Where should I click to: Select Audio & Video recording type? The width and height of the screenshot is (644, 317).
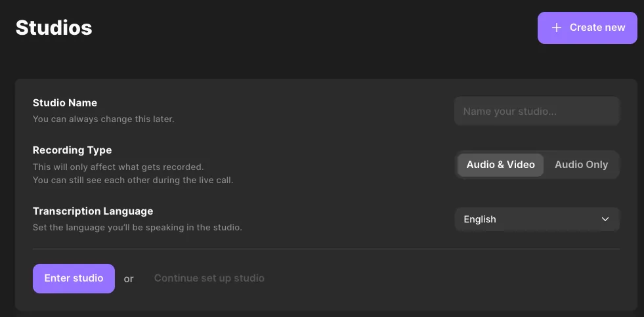500,165
